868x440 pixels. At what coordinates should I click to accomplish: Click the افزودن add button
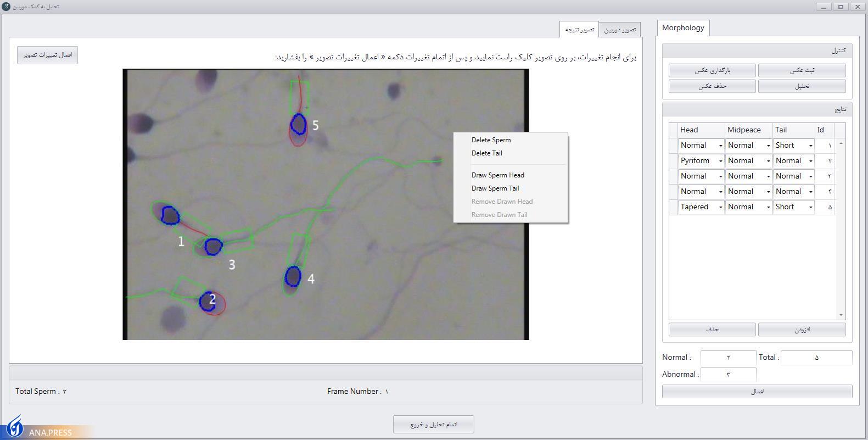pos(802,330)
